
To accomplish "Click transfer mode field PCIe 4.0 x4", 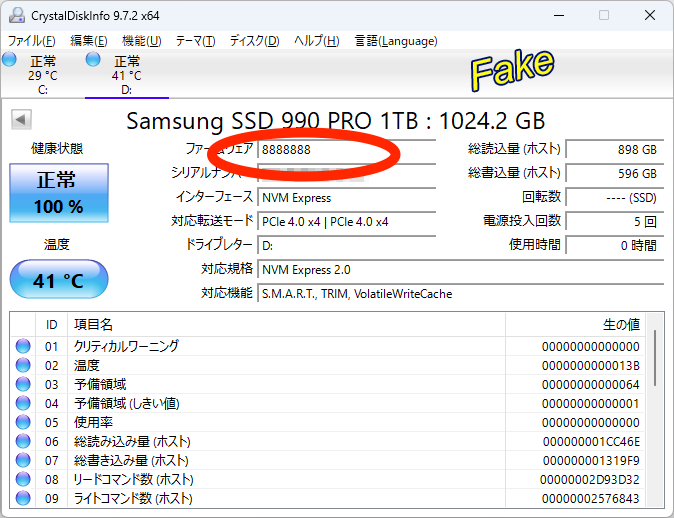I will tap(346, 222).
